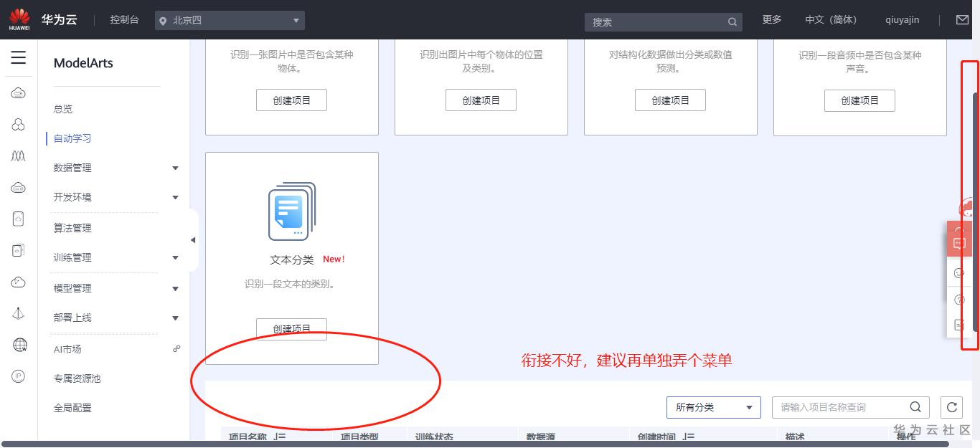Expand the 开发环境 menu arrow
This screenshot has height=448, width=980.
[x=176, y=198]
